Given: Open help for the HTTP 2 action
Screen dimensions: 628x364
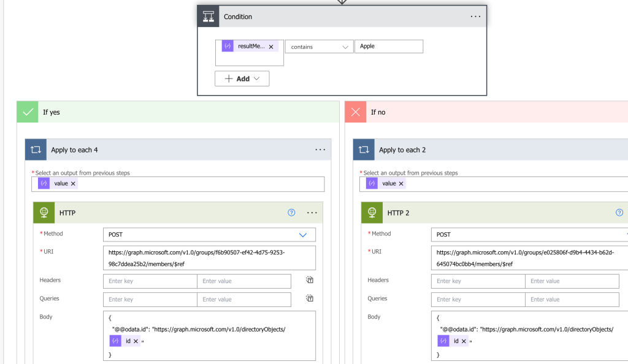Looking at the screenshot, I should [x=619, y=213].
